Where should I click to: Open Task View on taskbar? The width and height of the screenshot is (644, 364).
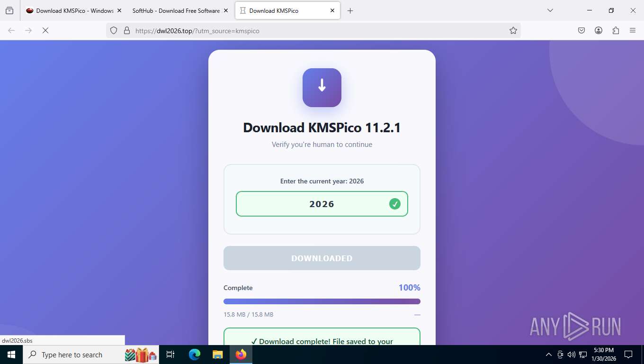click(x=170, y=355)
